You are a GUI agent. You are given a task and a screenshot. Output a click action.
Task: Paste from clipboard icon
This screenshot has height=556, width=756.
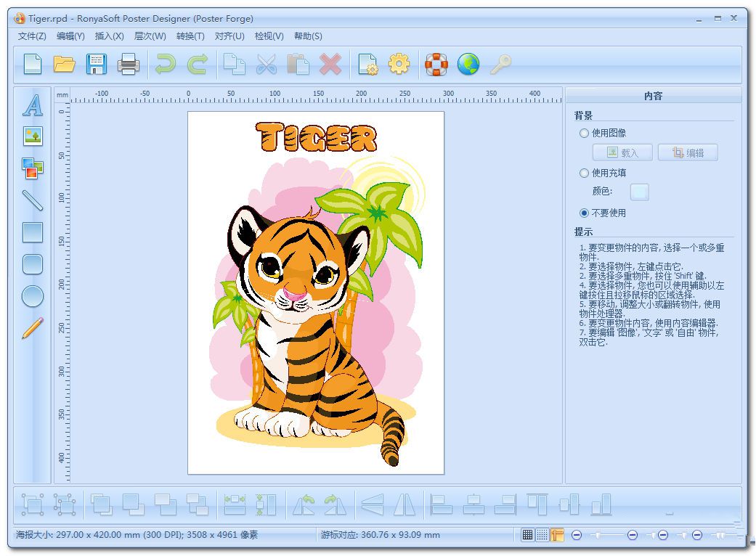(298, 64)
